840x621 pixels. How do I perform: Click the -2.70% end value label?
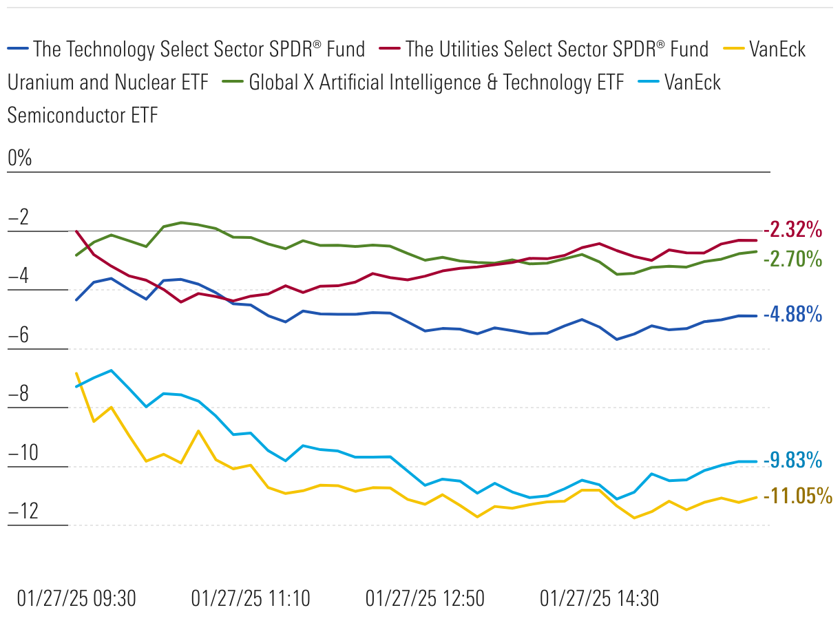click(x=792, y=260)
